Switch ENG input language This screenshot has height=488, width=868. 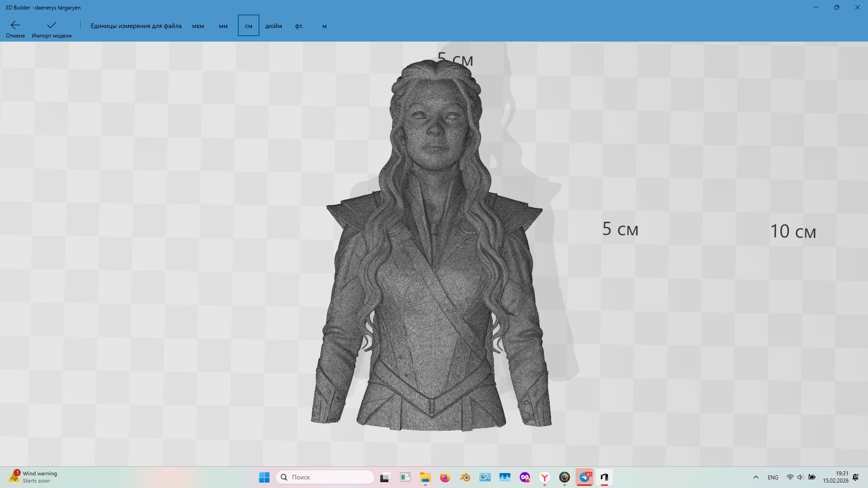(773, 477)
